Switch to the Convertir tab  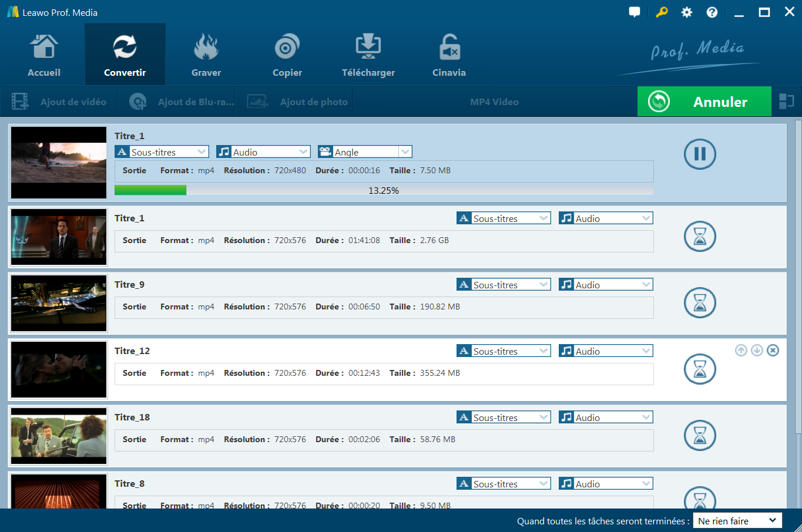[125, 55]
